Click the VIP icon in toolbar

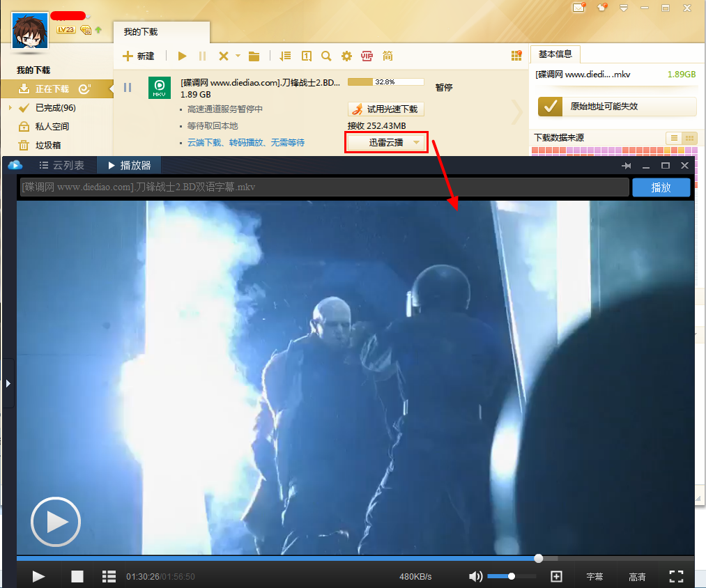(x=366, y=56)
